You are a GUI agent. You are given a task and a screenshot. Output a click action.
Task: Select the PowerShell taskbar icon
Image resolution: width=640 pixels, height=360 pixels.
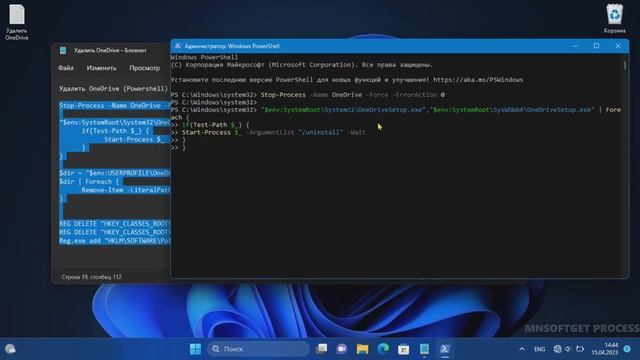[x=444, y=349]
